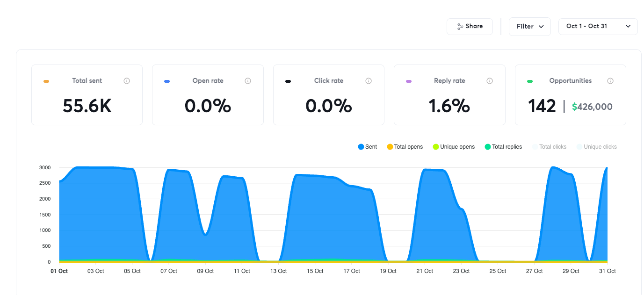Open the Filter dropdown

(x=530, y=27)
